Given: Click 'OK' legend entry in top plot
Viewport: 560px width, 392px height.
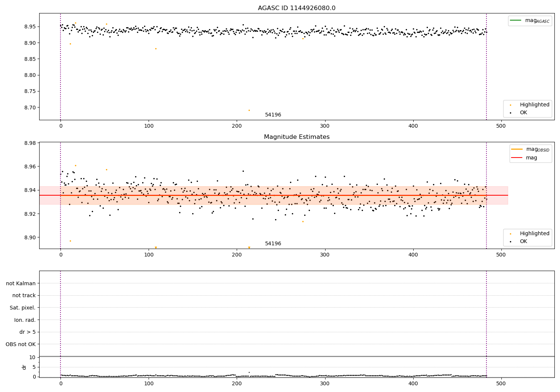Looking at the screenshot, I should 519,113.
